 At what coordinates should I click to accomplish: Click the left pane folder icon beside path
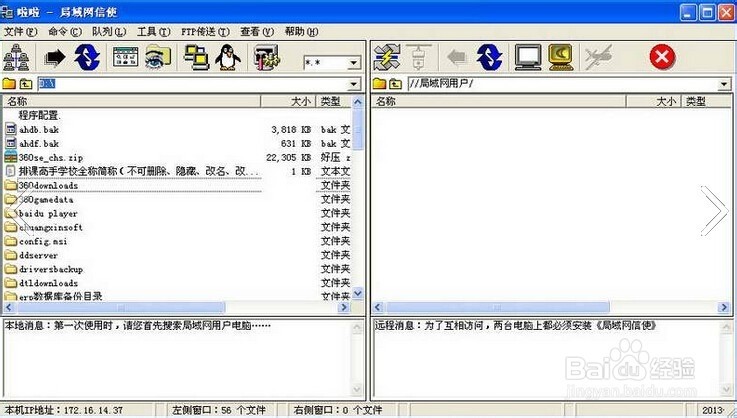pyautogui.click(x=9, y=84)
